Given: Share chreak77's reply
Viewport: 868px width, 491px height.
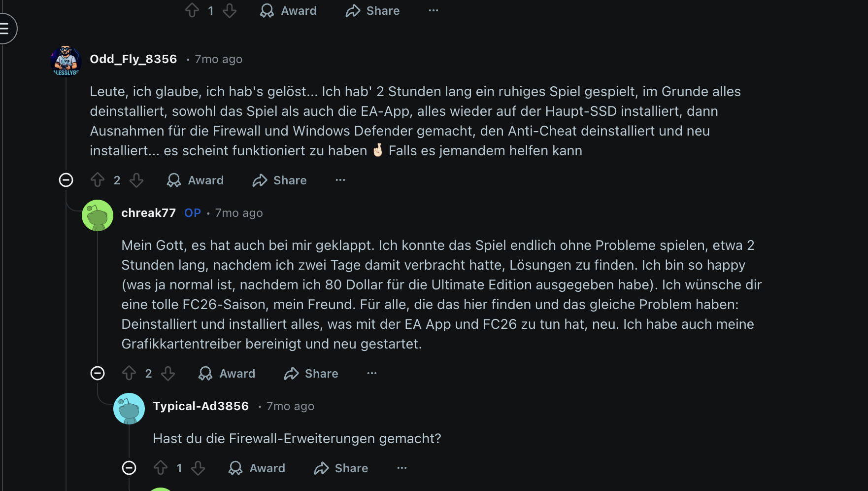Looking at the screenshot, I should pyautogui.click(x=311, y=374).
